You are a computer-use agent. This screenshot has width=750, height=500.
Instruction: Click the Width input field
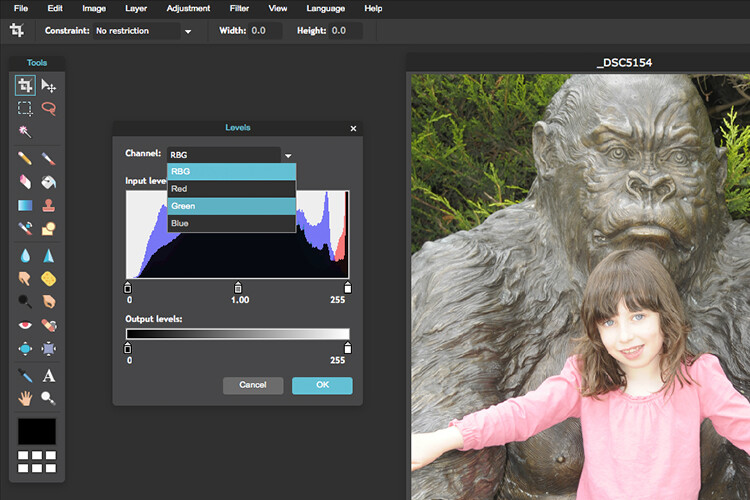pyautogui.click(x=265, y=31)
